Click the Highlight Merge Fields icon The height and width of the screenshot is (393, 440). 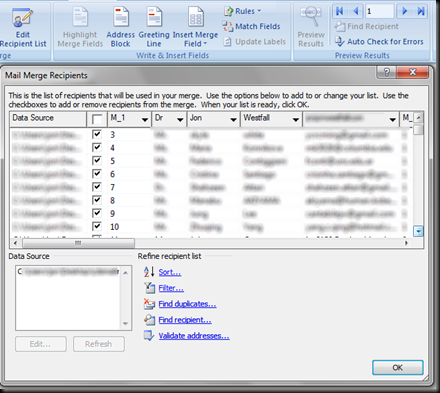pos(80,17)
